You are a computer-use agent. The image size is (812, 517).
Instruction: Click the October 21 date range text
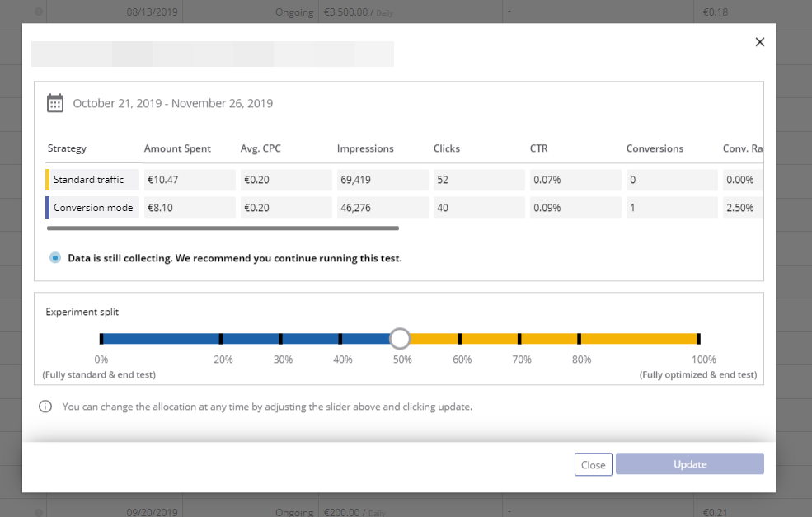[172, 103]
